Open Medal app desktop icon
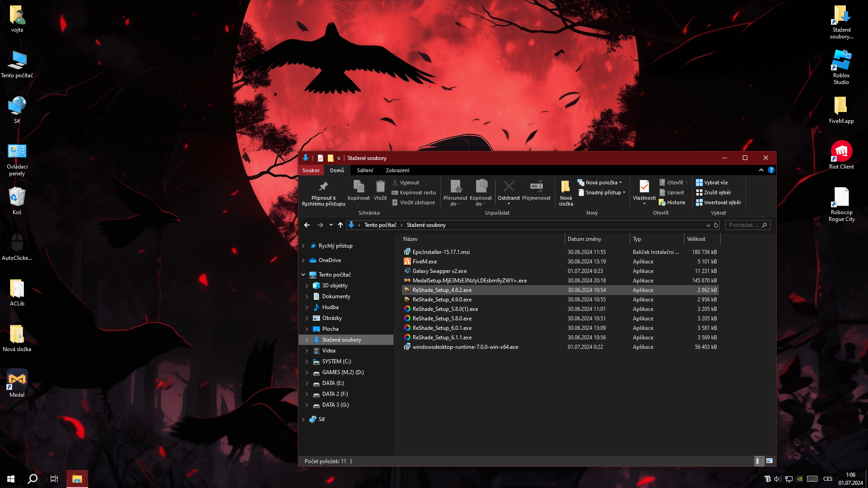 (x=17, y=383)
